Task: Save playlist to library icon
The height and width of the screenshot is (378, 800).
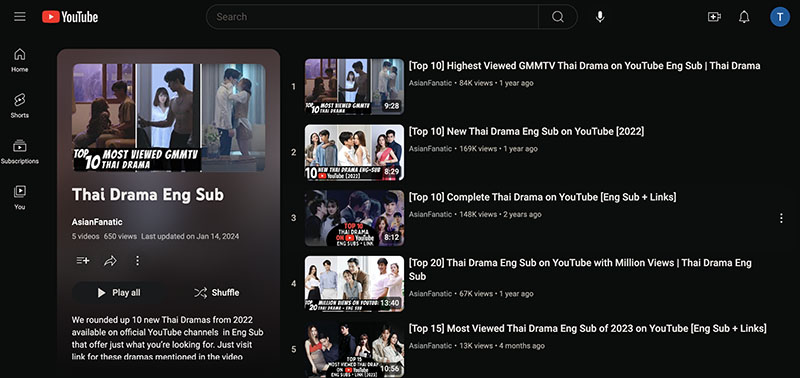Action: tap(83, 261)
